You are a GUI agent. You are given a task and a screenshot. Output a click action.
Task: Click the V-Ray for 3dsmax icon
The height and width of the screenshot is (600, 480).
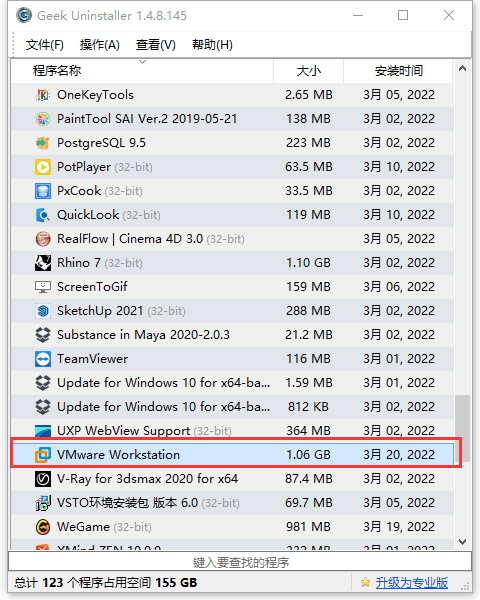43,479
